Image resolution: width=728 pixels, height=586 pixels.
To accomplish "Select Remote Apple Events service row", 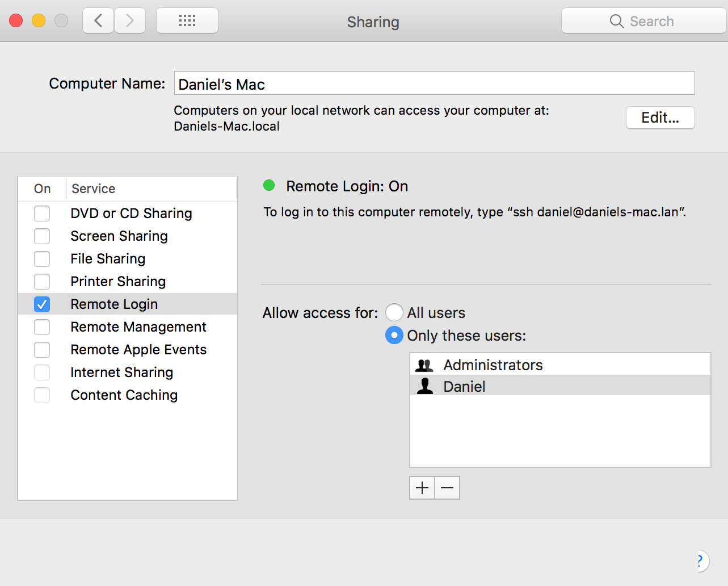I will click(128, 350).
